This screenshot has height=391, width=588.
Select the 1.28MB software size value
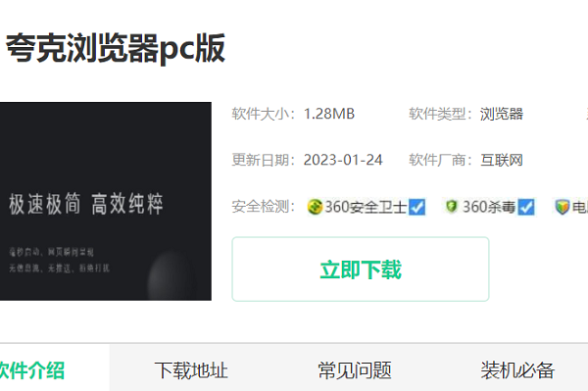click(x=329, y=114)
